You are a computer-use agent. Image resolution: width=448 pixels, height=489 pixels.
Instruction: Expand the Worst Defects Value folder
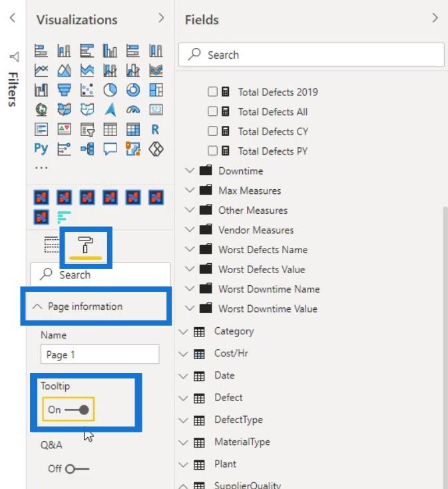pos(190,269)
